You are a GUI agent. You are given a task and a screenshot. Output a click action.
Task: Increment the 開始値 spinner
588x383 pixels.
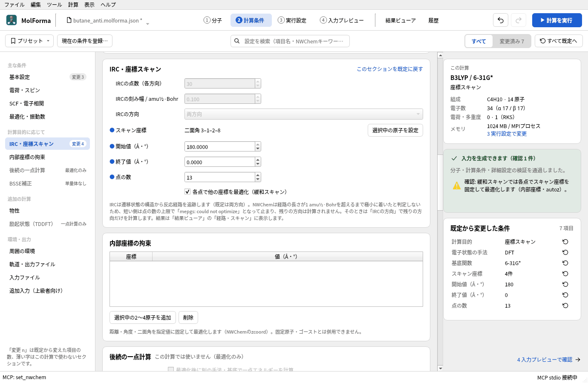pyautogui.click(x=258, y=144)
